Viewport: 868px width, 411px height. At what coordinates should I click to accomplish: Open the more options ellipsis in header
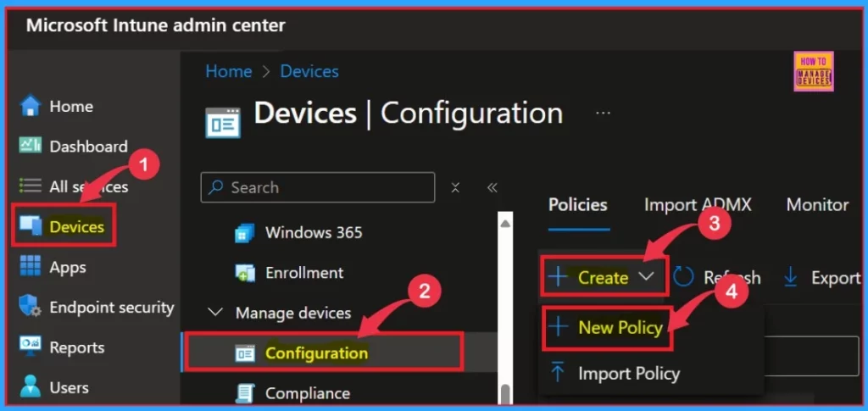tap(603, 113)
